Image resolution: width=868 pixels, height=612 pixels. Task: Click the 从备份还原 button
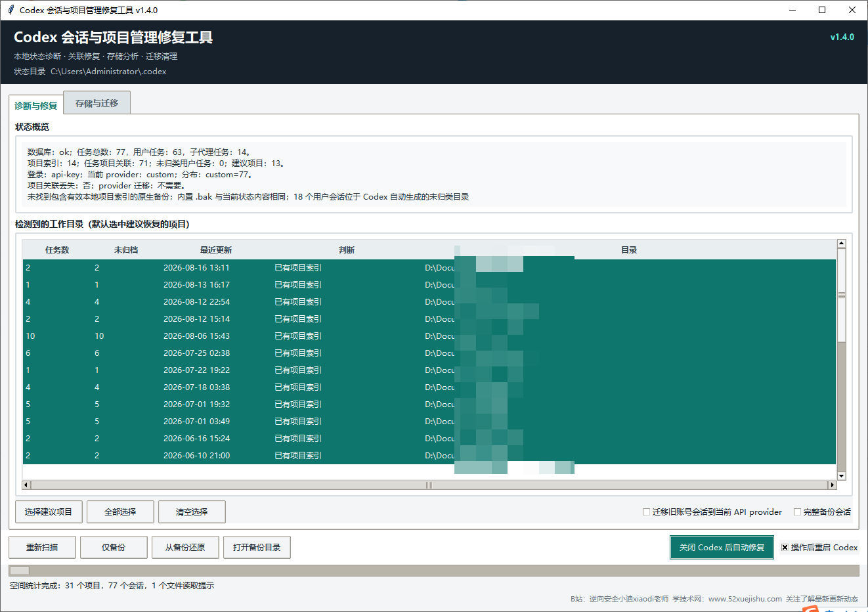pyautogui.click(x=185, y=547)
